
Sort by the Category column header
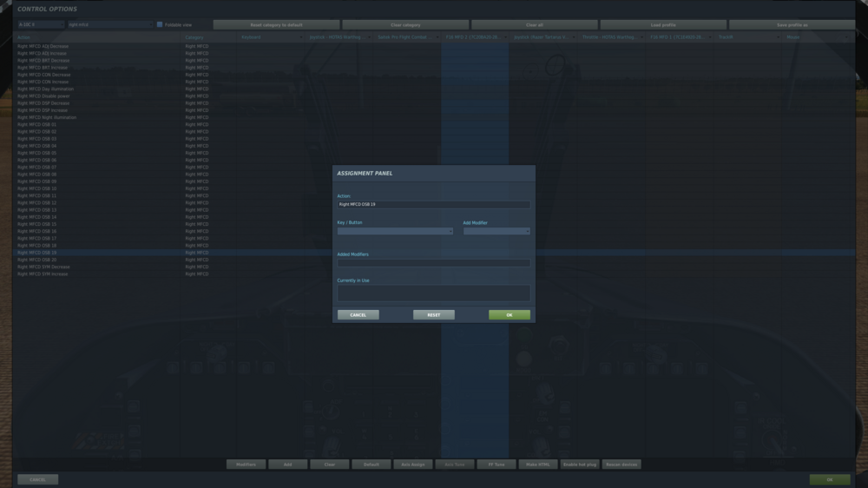pos(209,37)
